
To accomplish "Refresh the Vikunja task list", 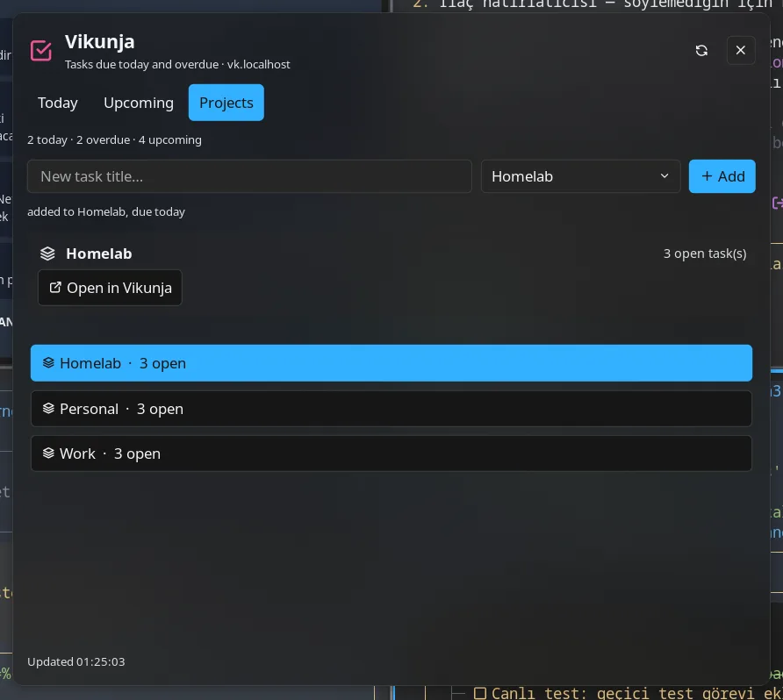I will click(701, 50).
